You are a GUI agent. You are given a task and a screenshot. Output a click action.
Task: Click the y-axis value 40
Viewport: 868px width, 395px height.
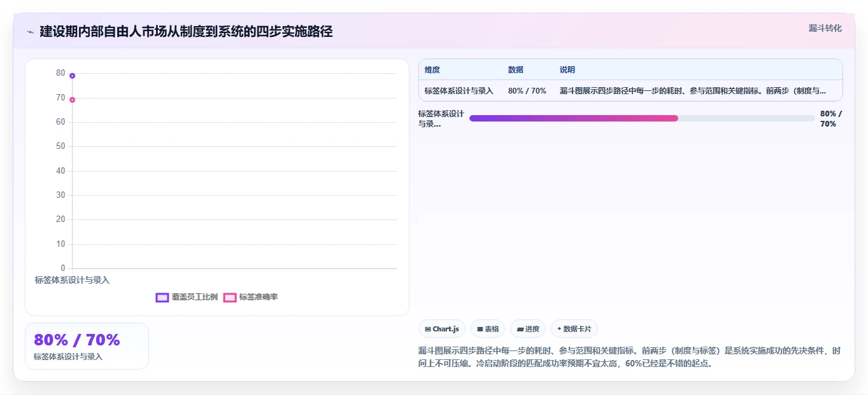click(x=60, y=171)
